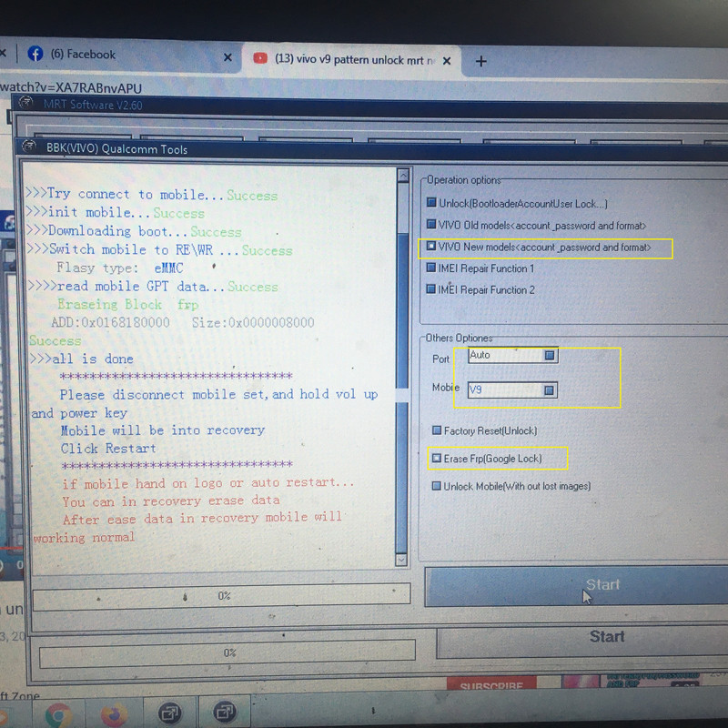Screen dimensions: 728x728
Task: Tick Factory Reset(Unlock) checkbox
Action: tap(437, 430)
